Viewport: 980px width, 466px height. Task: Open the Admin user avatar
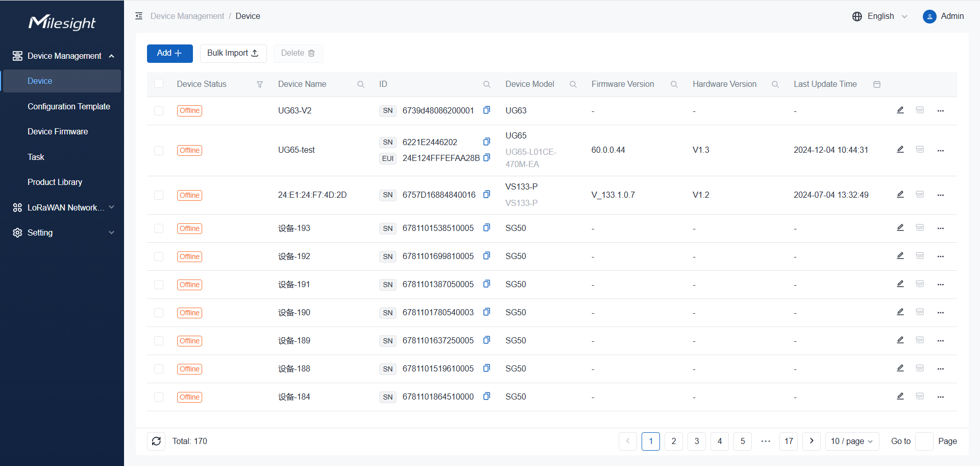[x=929, y=16]
